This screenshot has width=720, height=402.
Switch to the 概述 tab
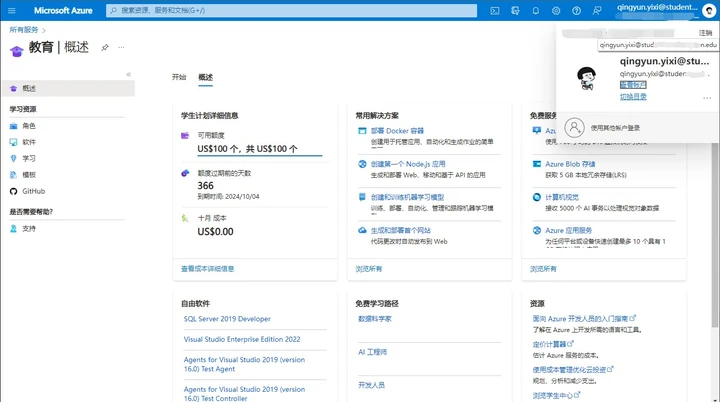pos(206,77)
